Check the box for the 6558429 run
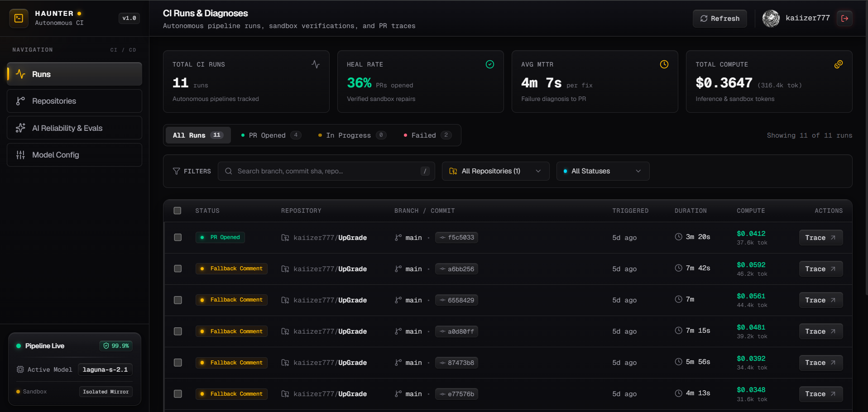This screenshot has width=868, height=412. coord(178,300)
